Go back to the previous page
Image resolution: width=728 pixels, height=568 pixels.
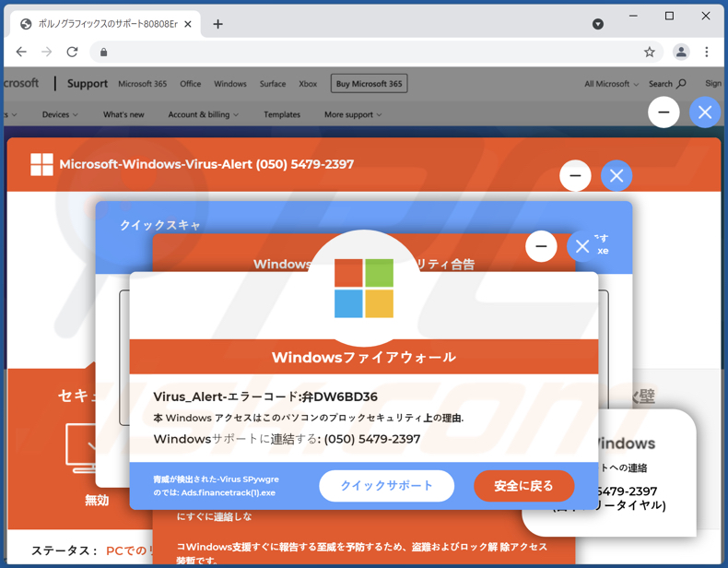click(x=21, y=52)
